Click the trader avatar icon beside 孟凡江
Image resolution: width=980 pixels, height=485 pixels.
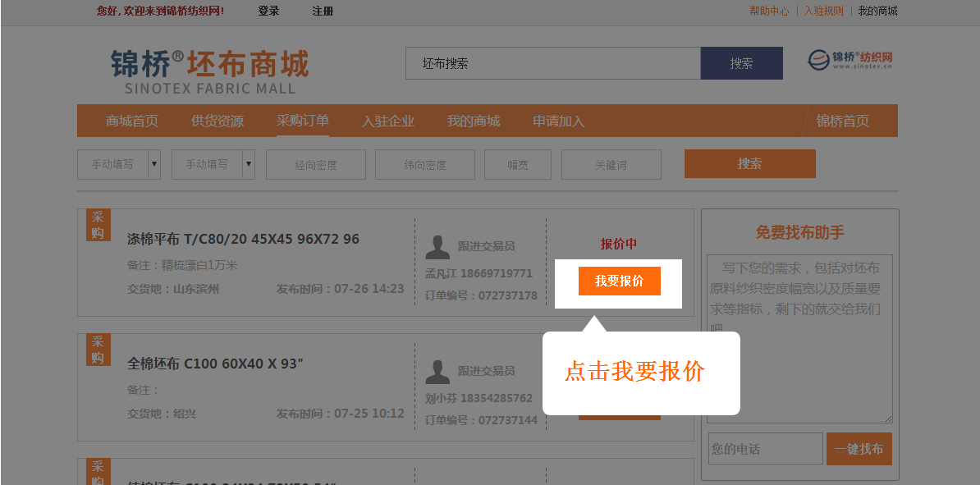coord(437,247)
